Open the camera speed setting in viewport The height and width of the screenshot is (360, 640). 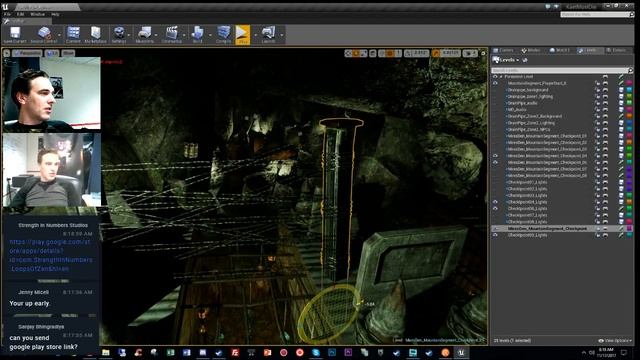[471, 53]
